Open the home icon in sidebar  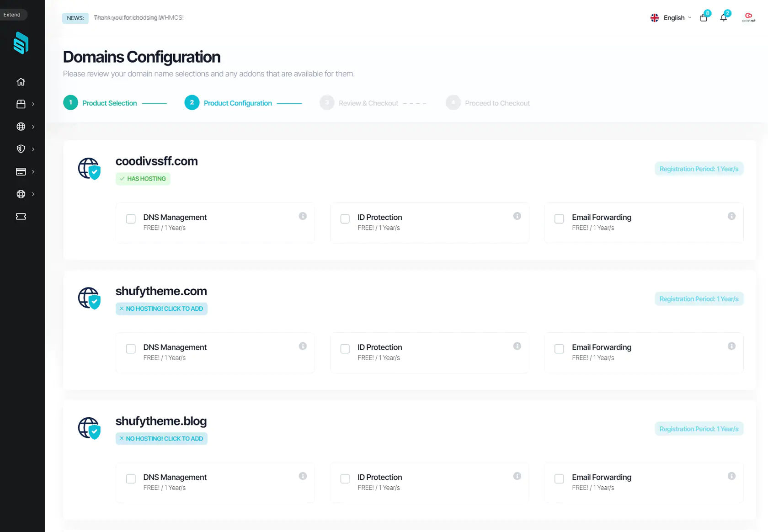[21, 82]
